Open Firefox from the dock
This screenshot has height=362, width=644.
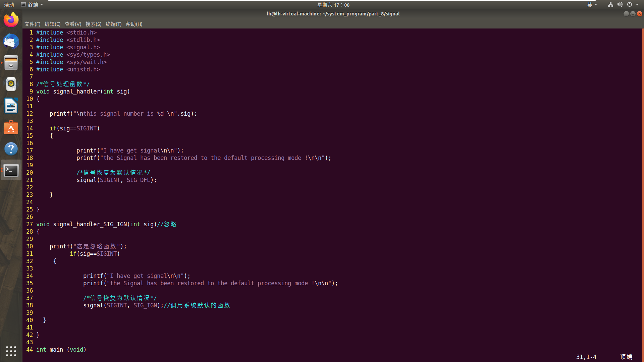coord(11,20)
